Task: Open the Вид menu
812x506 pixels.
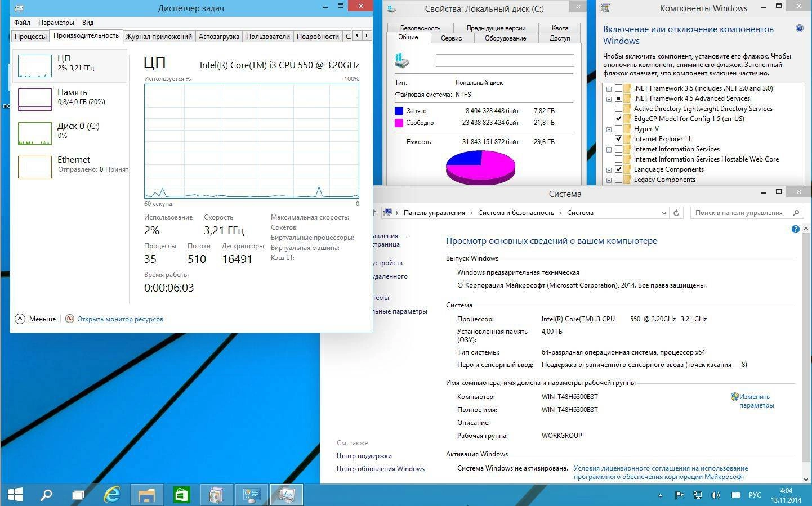Action: point(88,23)
